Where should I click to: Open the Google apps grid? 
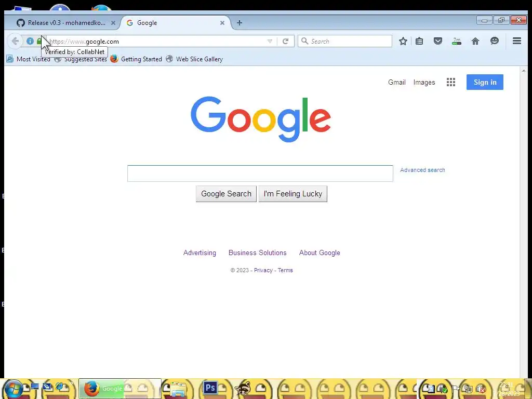click(451, 82)
